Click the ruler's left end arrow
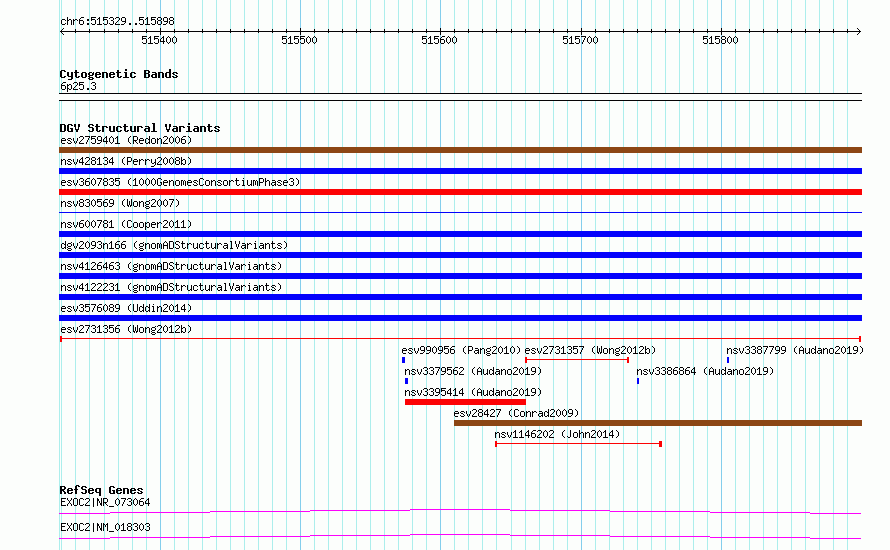 (x=62, y=32)
